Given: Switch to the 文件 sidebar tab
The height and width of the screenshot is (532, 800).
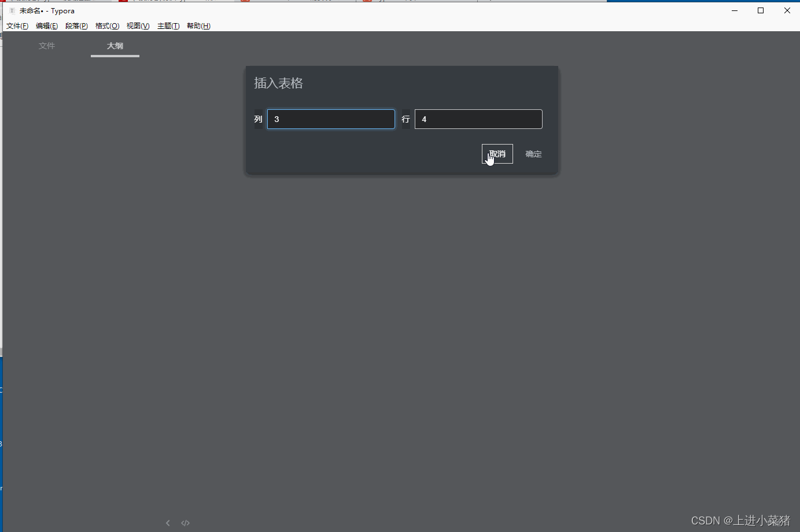Looking at the screenshot, I should coord(47,46).
